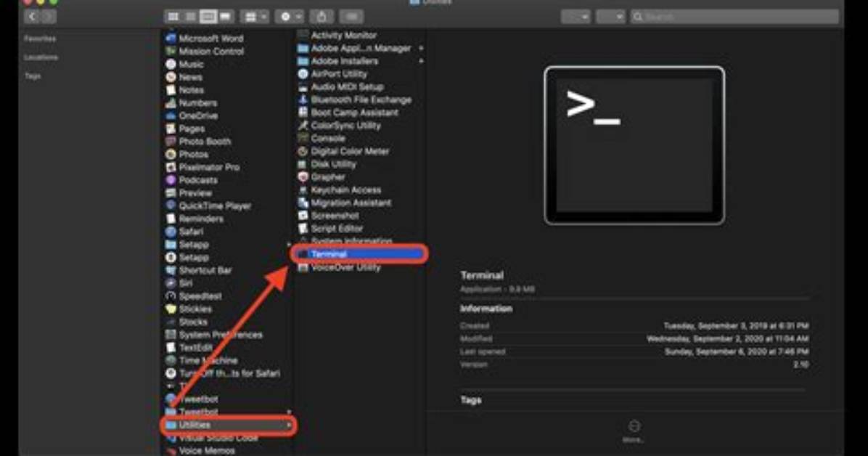Go forward with the forward arrow
The height and width of the screenshot is (456, 868).
tap(48, 17)
